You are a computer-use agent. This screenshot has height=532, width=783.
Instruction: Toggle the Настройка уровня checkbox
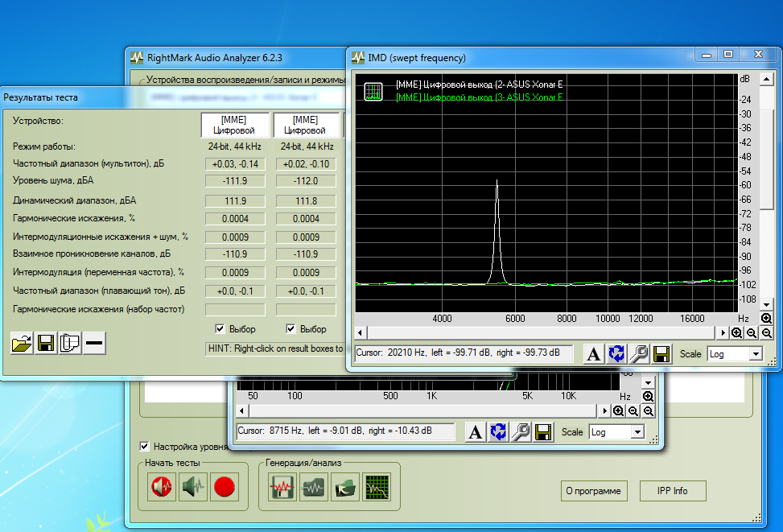tap(144, 446)
